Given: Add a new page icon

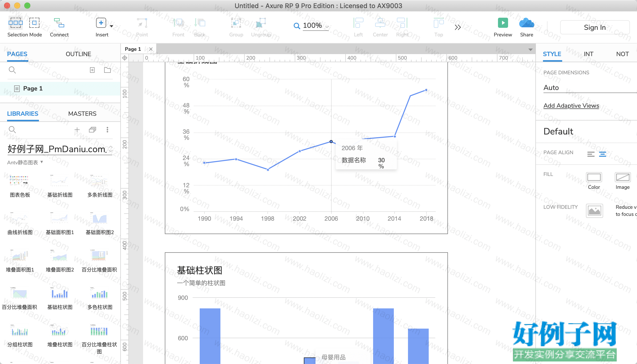Looking at the screenshot, I should click(x=92, y=70).
